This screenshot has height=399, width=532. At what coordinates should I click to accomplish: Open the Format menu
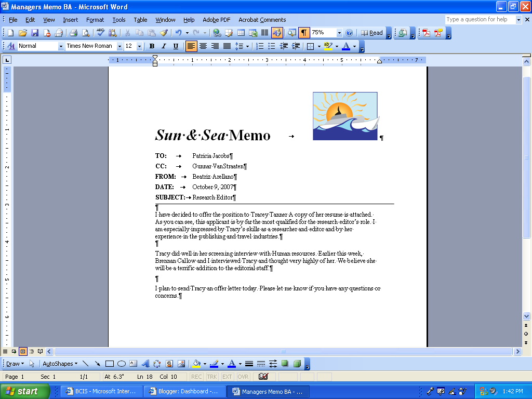pyautogui.click(x=95, y=20)
